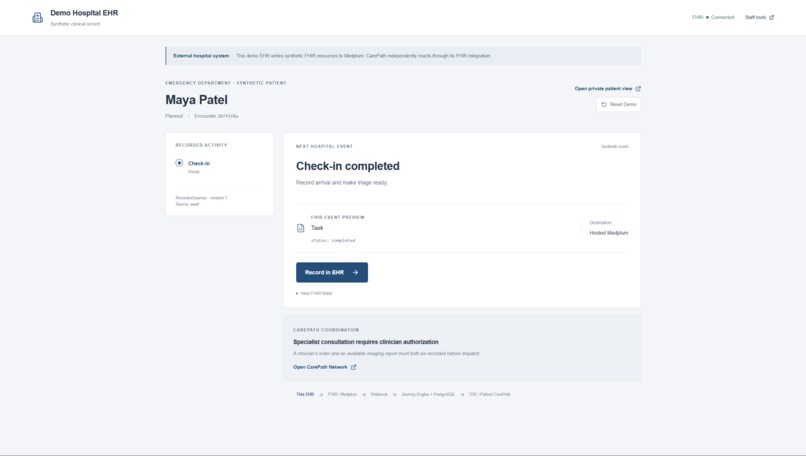This screenshot has width=806, height=456.
Task: Click the arrow icon inside Record in EHR
Action: (355, 272)
